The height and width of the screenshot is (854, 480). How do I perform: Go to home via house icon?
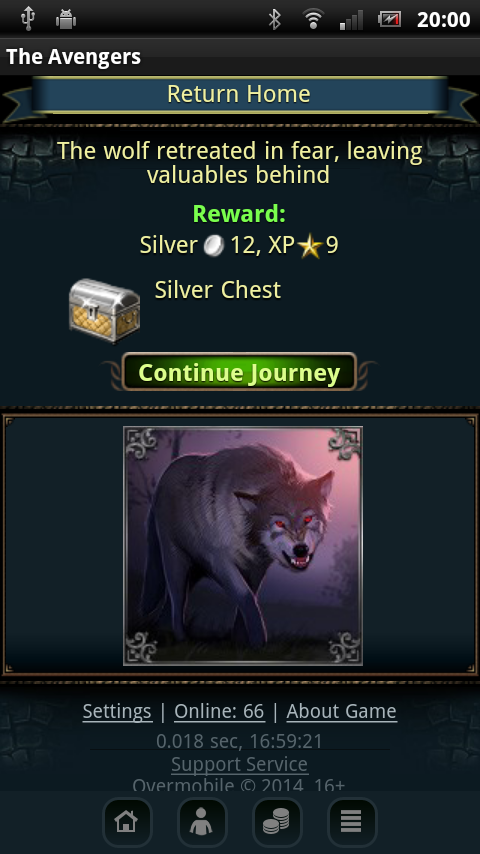point(127,822)
